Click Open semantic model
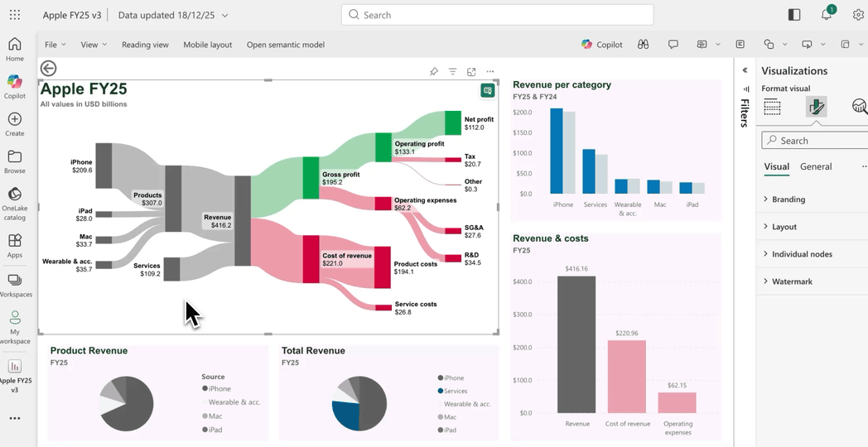868x447 pixels. tap(285, 45)
